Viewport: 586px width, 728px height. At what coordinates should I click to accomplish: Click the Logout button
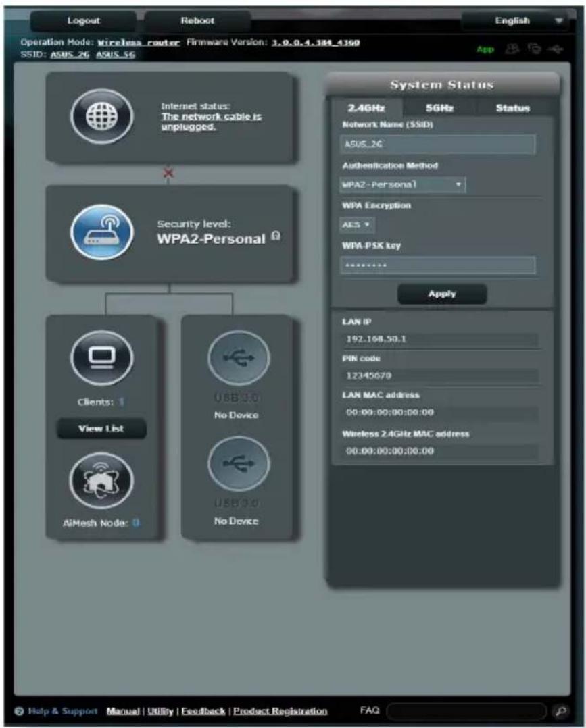(x=84, y=21)
